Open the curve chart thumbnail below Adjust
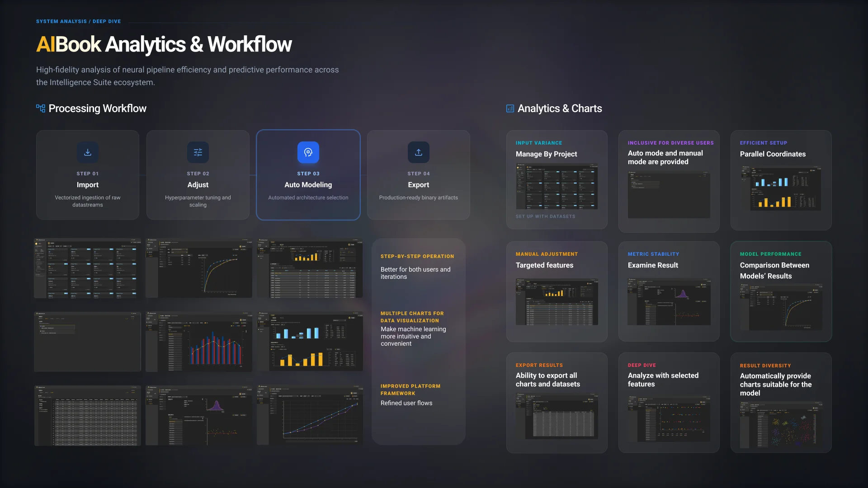Viewport: 868px width, 488px height. click(199, 267)
